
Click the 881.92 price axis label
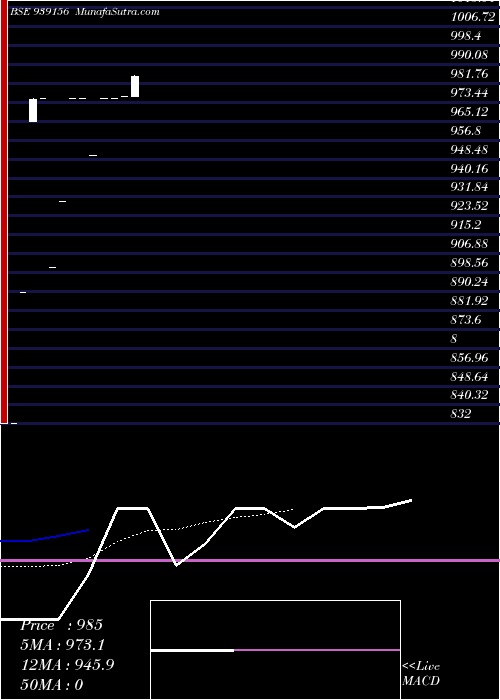tap(470, 301)
